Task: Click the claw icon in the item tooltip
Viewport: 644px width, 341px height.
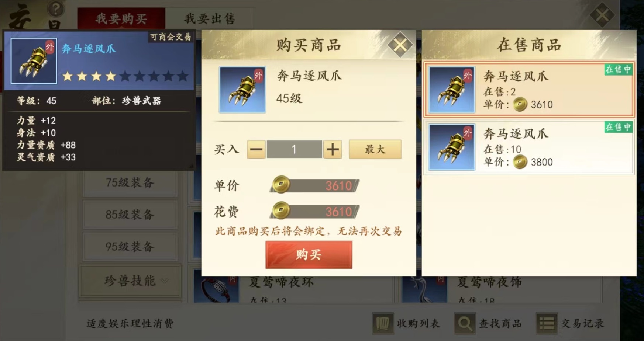Action: coord(34,61)
